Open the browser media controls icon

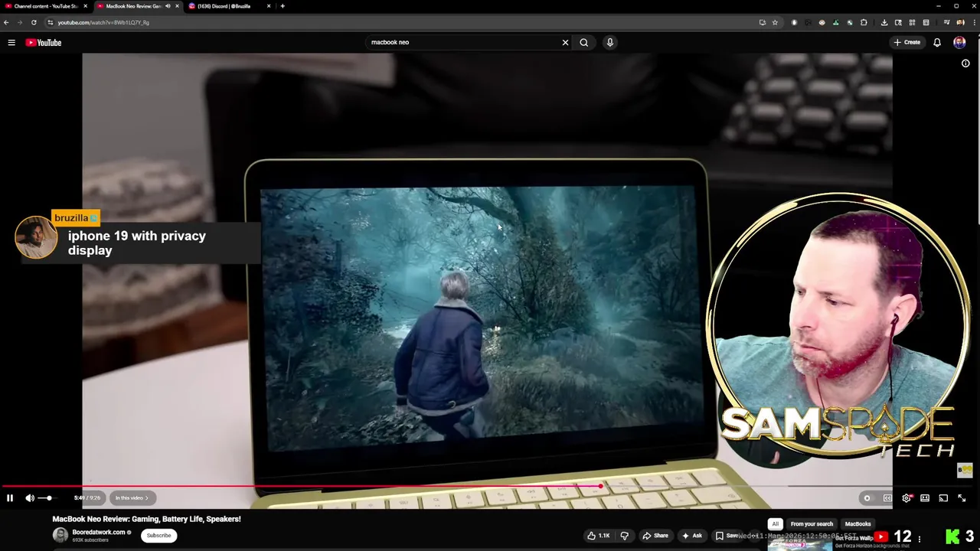click(x=946, y=22)
